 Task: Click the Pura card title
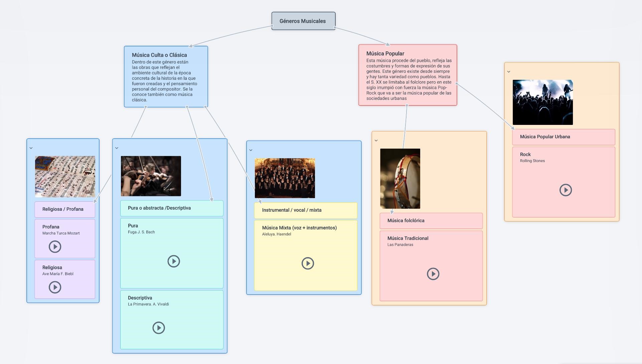pyautogui.click(x=133, y=226)
